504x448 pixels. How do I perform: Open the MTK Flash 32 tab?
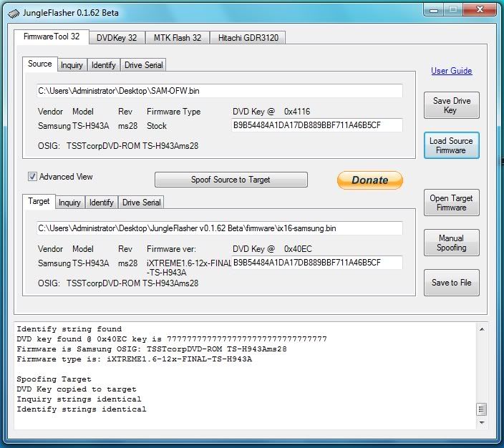(x=178, y=38)
